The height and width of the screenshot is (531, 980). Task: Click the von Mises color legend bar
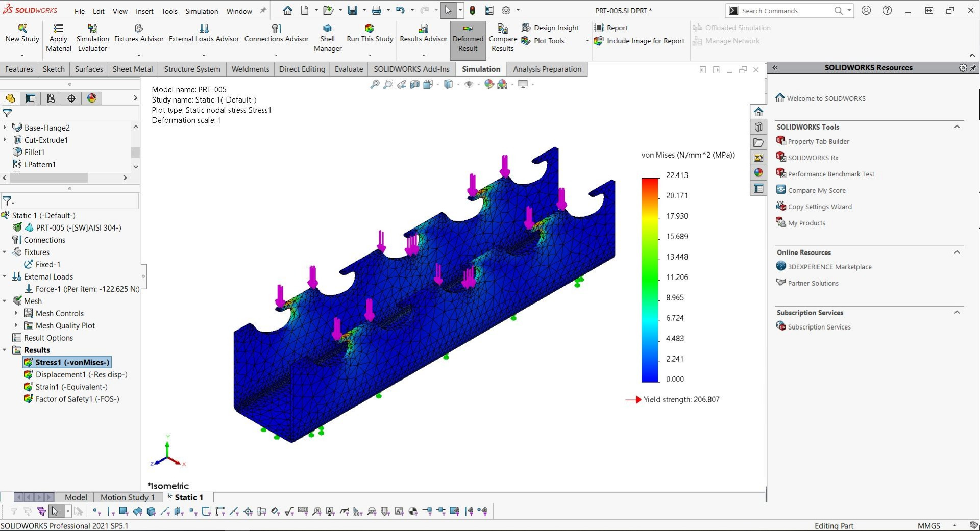(650, 280)
